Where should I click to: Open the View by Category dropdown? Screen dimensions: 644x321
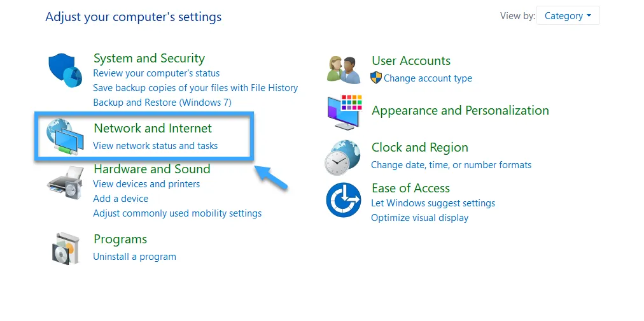tap(568, 16)
